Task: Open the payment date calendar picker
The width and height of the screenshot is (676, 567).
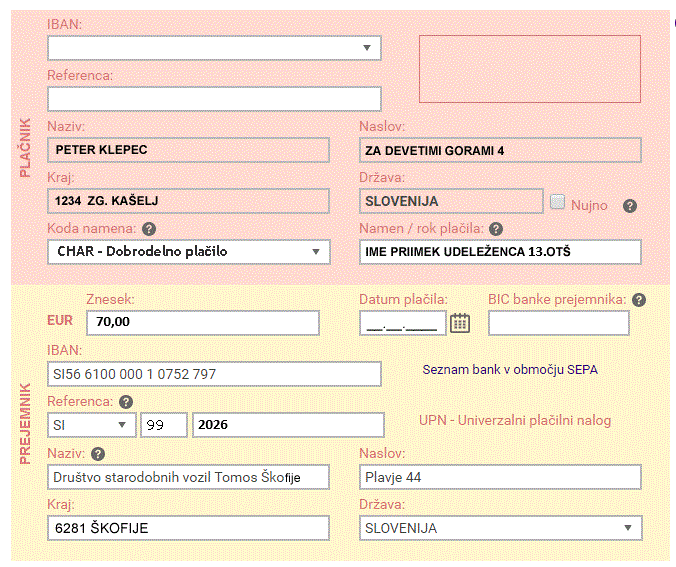Action: (460, 323)
